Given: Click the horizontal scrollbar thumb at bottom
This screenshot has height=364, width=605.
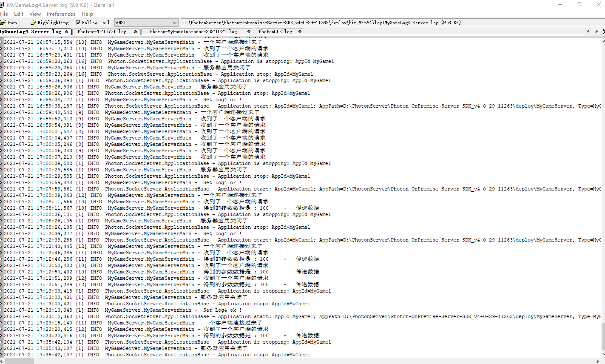Looking at the screenshot, I should pyautogui.click(x=20, y=361).
